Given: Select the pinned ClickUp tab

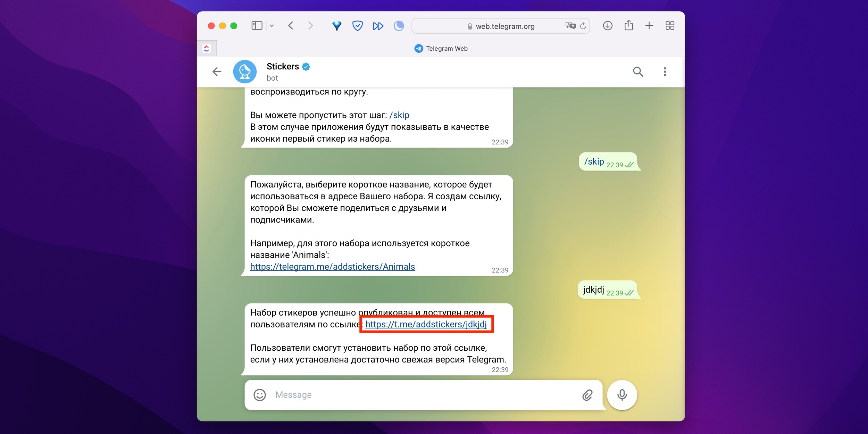Looking at the screenshot, I should (207, 48).
